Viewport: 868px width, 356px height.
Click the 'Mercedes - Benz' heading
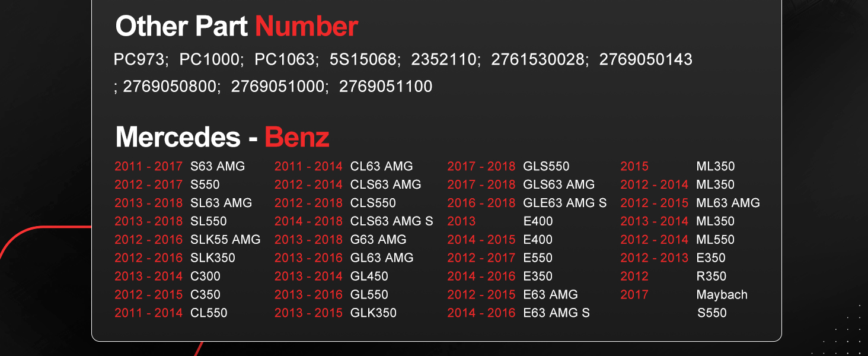point(222,138)
